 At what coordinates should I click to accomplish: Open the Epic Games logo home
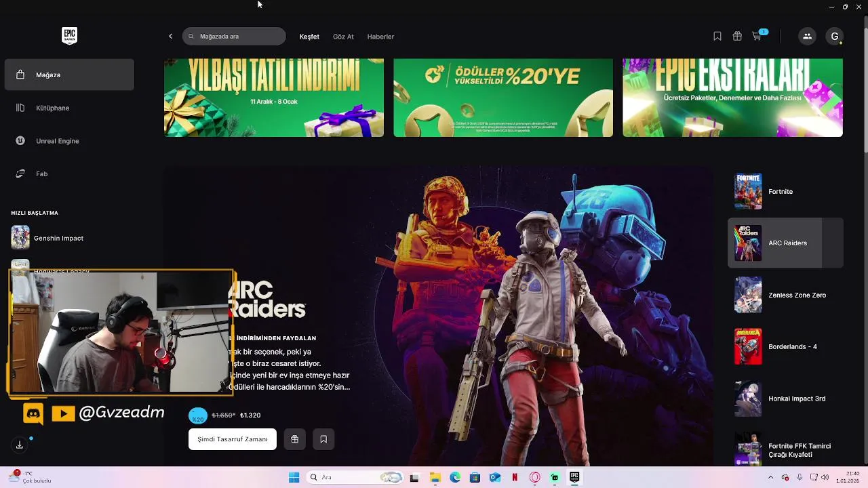tap(69, 36)
